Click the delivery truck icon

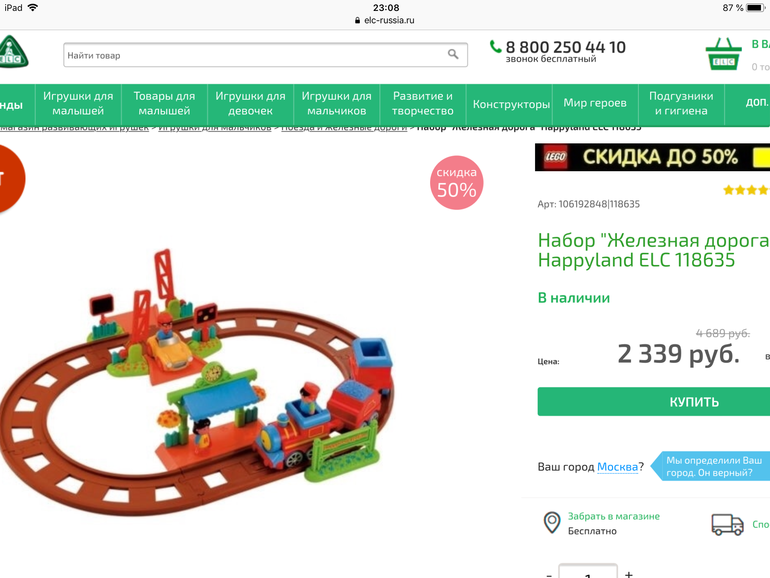(727, 524)
